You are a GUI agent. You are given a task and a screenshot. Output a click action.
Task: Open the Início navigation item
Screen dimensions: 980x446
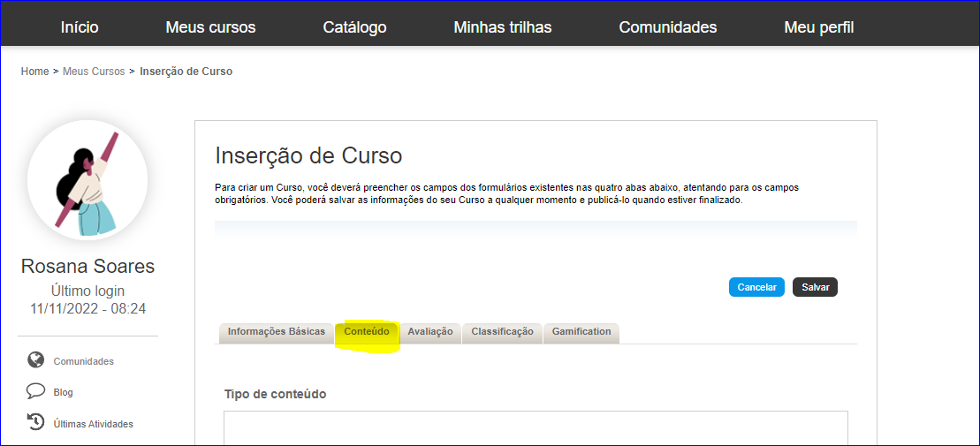pos(80,27)
